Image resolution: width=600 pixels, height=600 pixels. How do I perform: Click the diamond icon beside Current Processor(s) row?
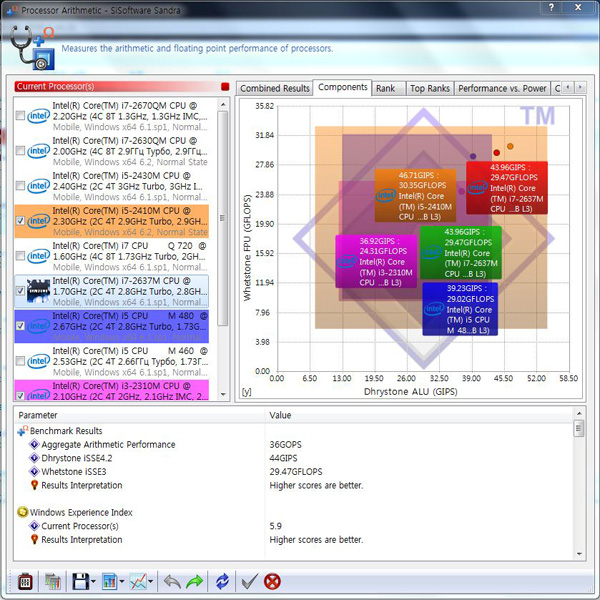34,526
